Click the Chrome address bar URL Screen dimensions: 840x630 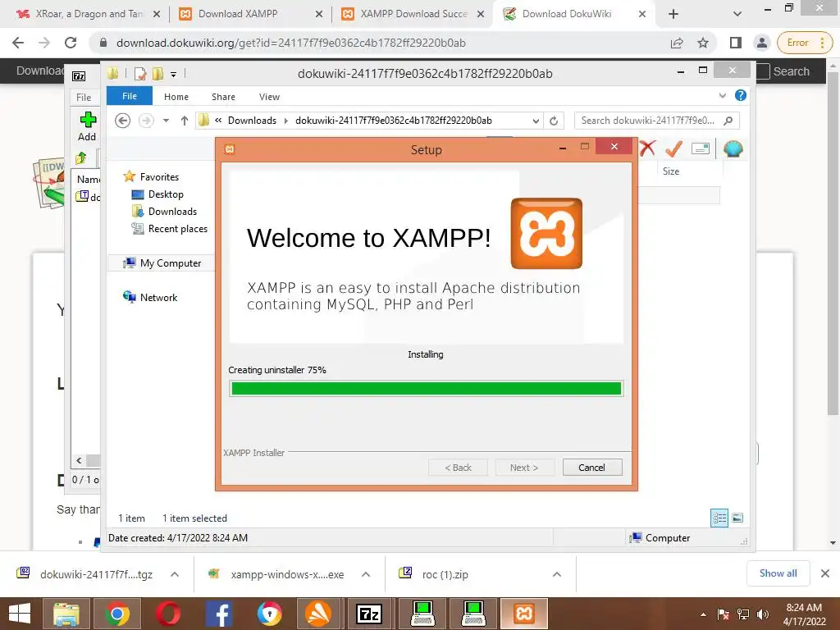click(291, 43)
